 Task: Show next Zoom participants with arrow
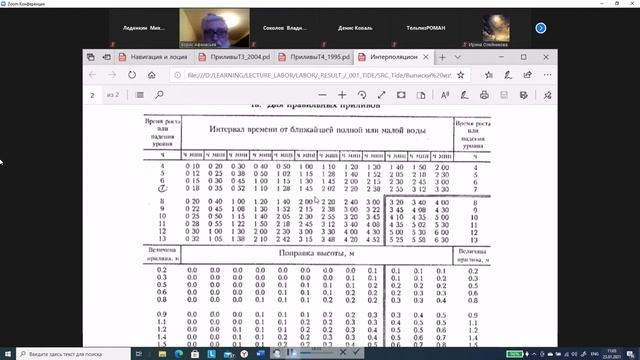541,28
